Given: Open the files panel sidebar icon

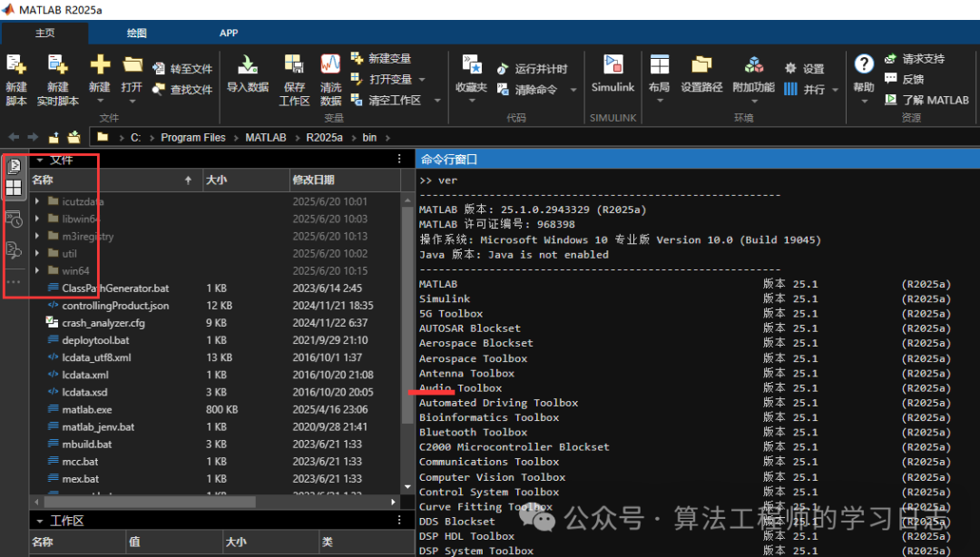Looking at the screenshot, I should pos(14,166).
